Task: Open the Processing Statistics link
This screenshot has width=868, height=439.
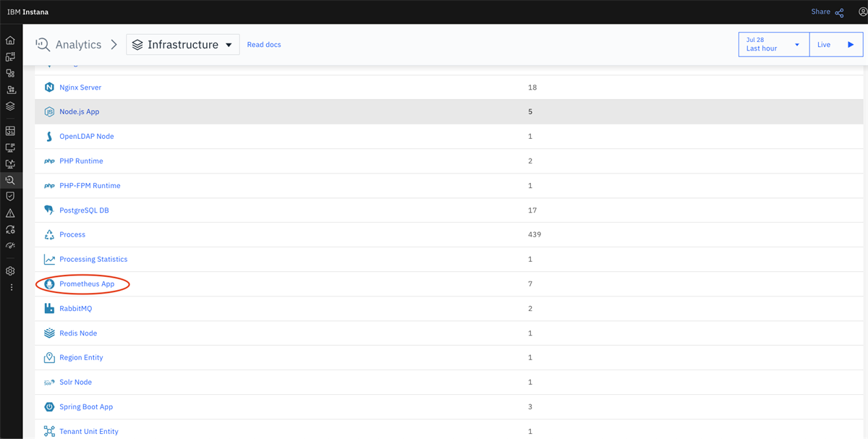Action: pyautogui.click(x=93, y=260)
